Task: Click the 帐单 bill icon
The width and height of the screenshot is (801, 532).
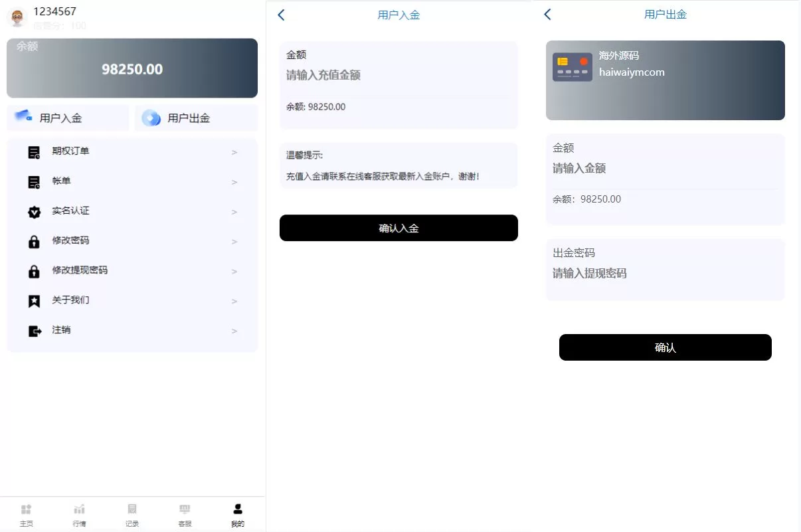Action: point(34,182)
